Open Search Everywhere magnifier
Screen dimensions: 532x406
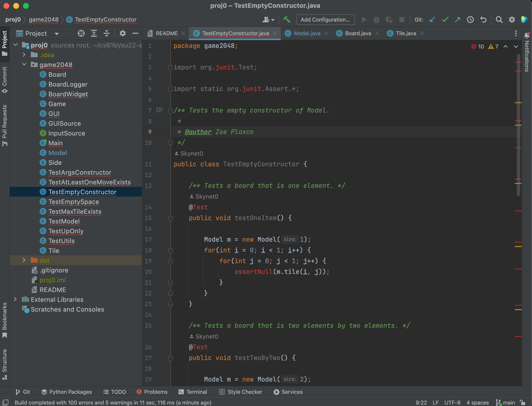499,20
